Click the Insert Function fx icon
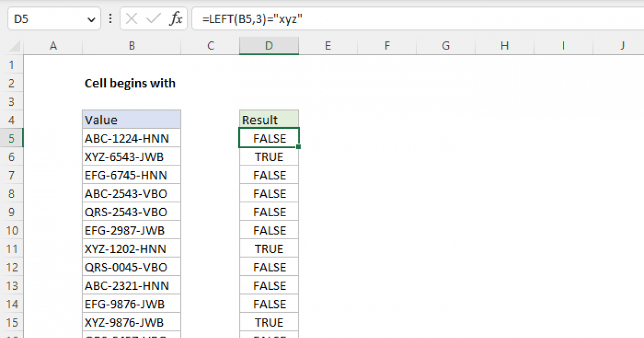The height and width of the screenshot is (338, 644). point(175,19)
